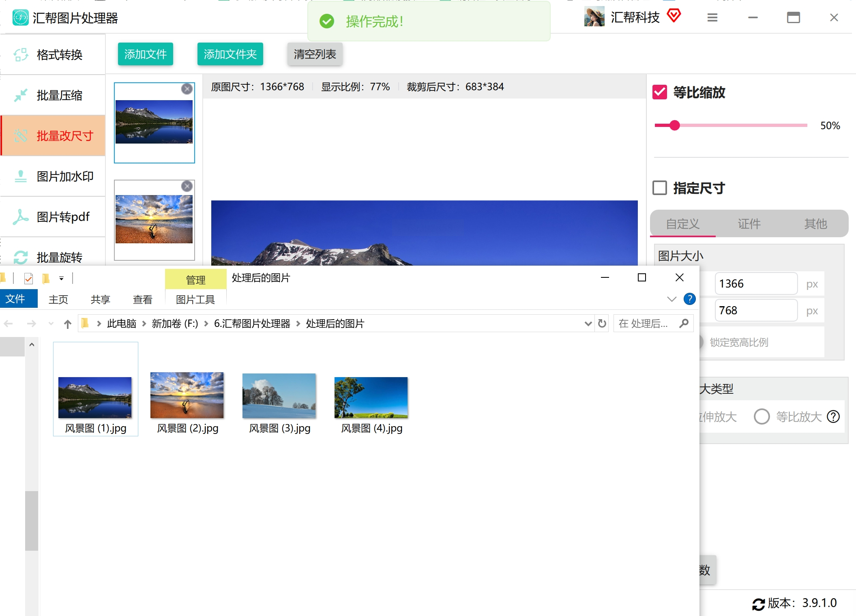
Task: Open 图片转pdf sidebar icon
Action: point(21,217)
